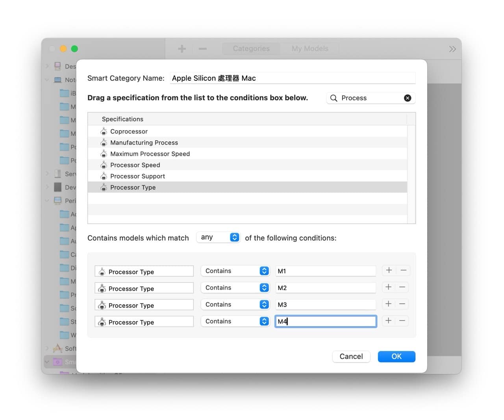
Task: Clear the Process search text
Action: [x=408, y=98]
